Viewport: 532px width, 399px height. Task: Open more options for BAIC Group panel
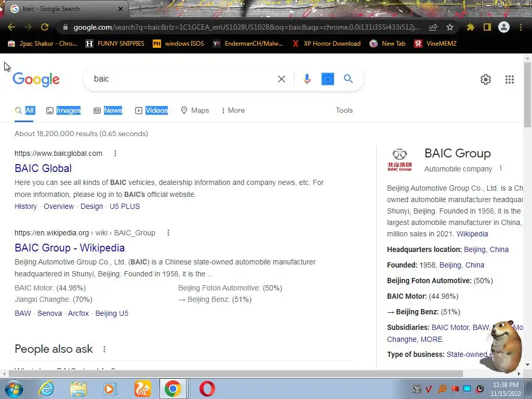[501, 168]
